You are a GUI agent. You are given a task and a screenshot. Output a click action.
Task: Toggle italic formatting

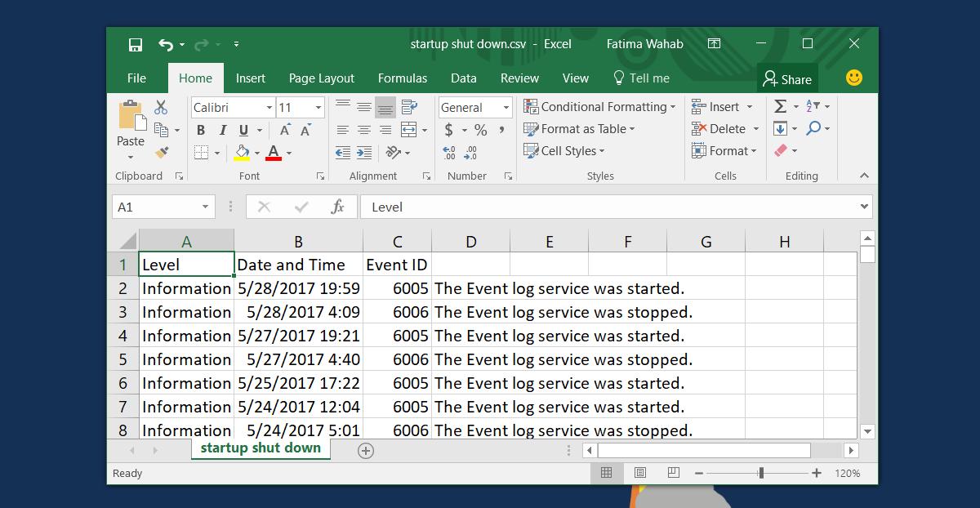coord(222,130)
